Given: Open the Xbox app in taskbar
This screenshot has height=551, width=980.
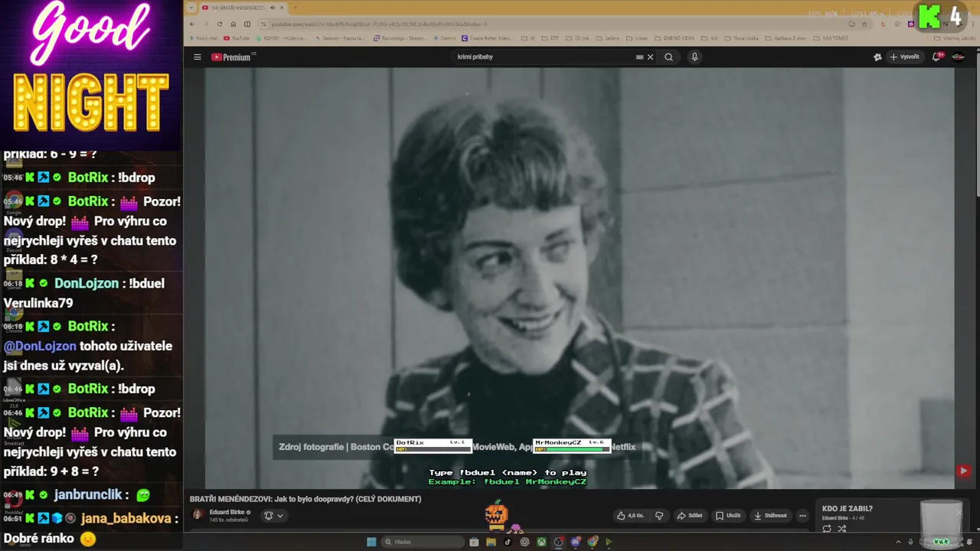Looking at the screenshot, I should (541, 542).
